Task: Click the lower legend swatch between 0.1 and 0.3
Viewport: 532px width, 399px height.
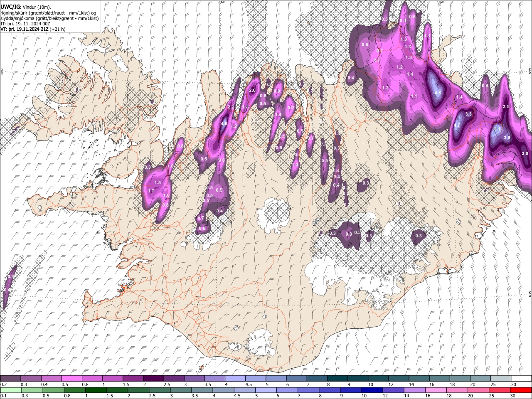Action: coord(10,390)
